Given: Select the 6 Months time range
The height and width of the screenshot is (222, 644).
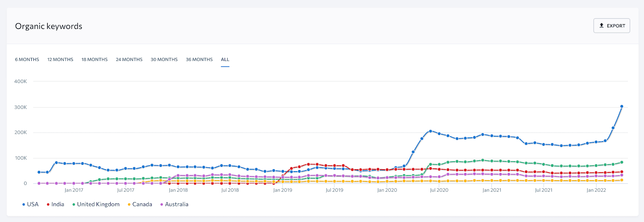Looking at the screenshot, I should pos(27,60).
